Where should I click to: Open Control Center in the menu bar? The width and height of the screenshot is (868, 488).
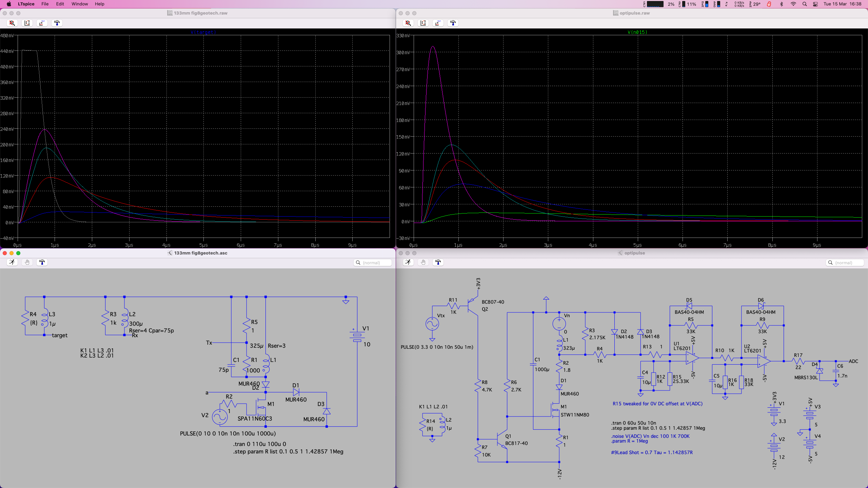[815, 4]
